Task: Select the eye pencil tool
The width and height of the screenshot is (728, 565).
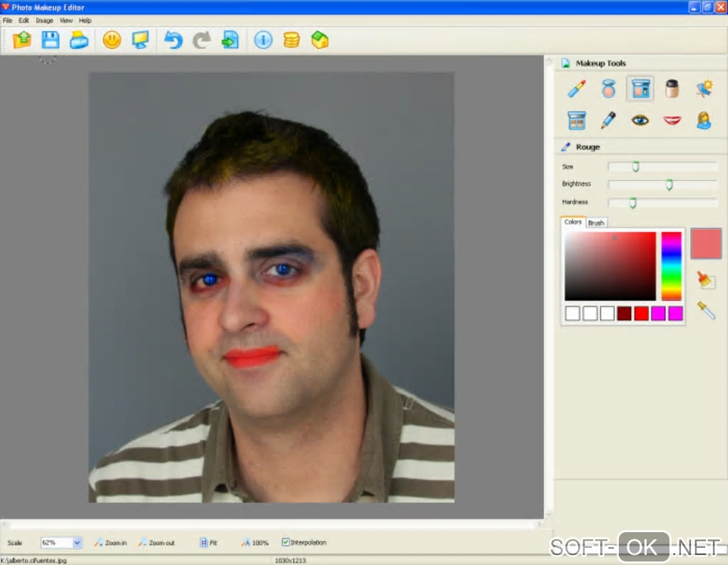Action: [x=608, y=120]
